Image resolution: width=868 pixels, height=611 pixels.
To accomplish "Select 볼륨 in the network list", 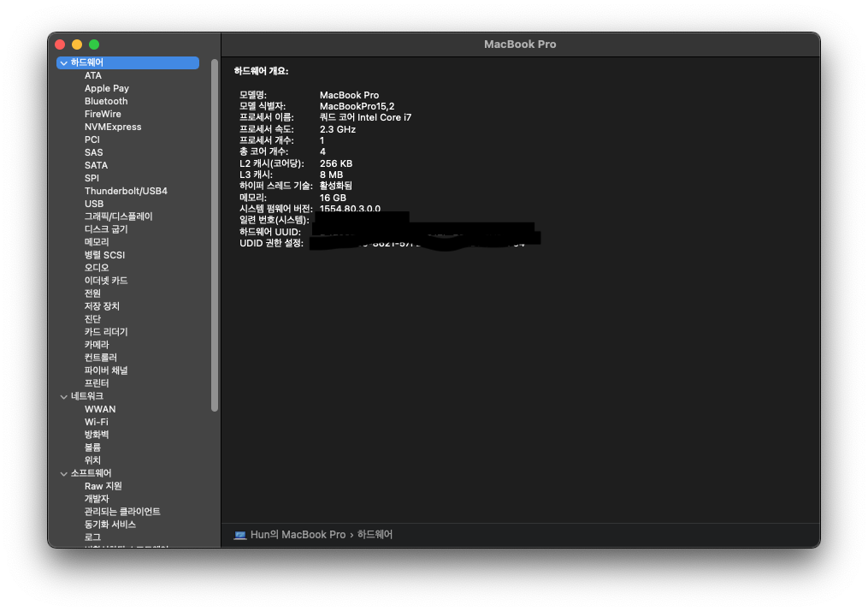I will (x=92, y=447).
